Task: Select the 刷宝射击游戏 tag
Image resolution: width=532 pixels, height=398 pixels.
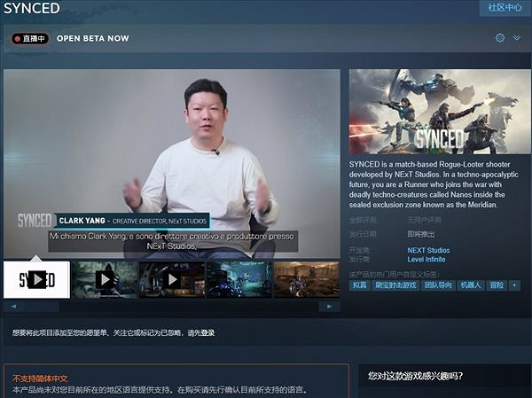Action: tap(395, 285)
